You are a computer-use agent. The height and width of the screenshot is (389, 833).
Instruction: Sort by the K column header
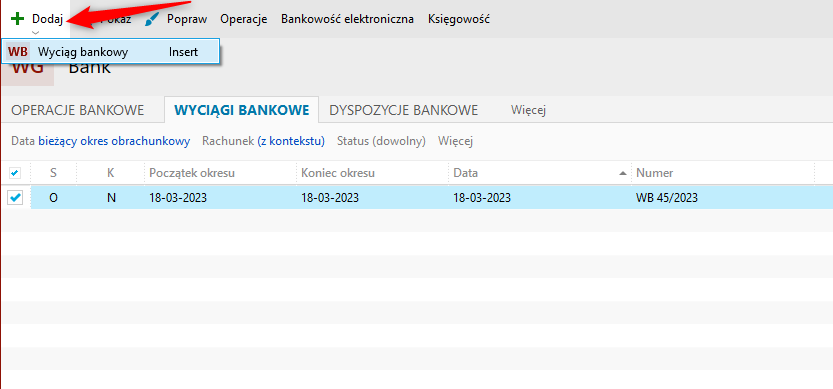coord(110,173)
